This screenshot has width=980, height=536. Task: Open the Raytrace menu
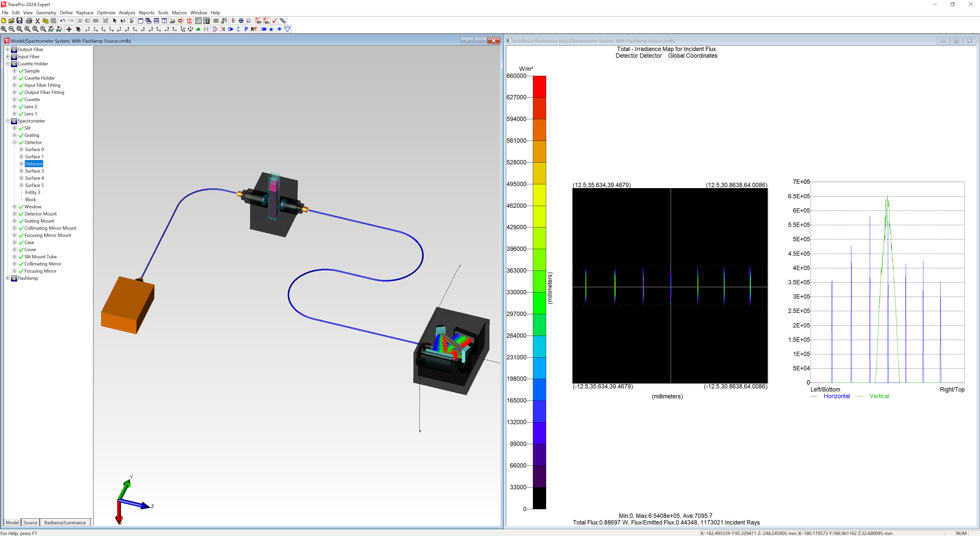point(84,13)
